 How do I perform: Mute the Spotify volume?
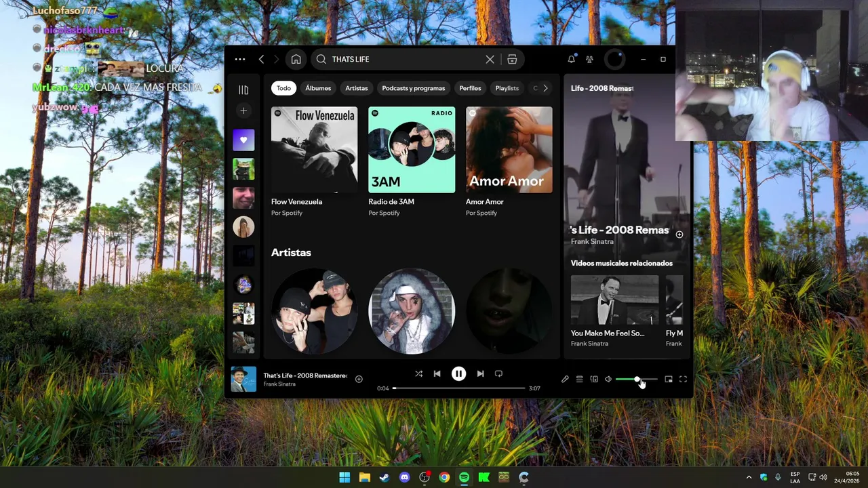608,380
